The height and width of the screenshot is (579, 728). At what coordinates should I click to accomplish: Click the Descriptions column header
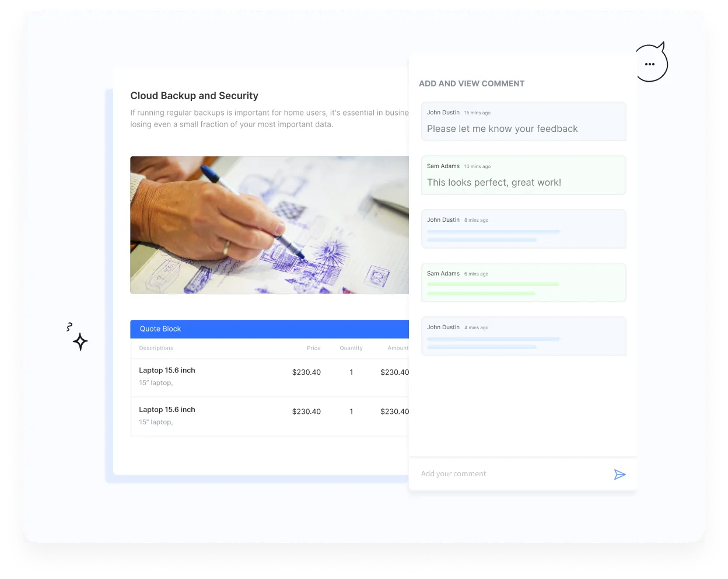click(156, 348)
